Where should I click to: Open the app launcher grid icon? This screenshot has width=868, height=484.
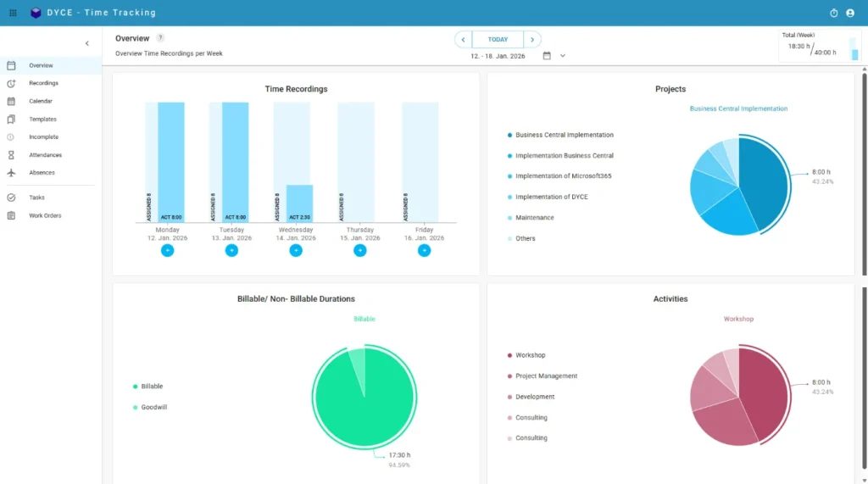pyautogui.click(x=13, y=13)
